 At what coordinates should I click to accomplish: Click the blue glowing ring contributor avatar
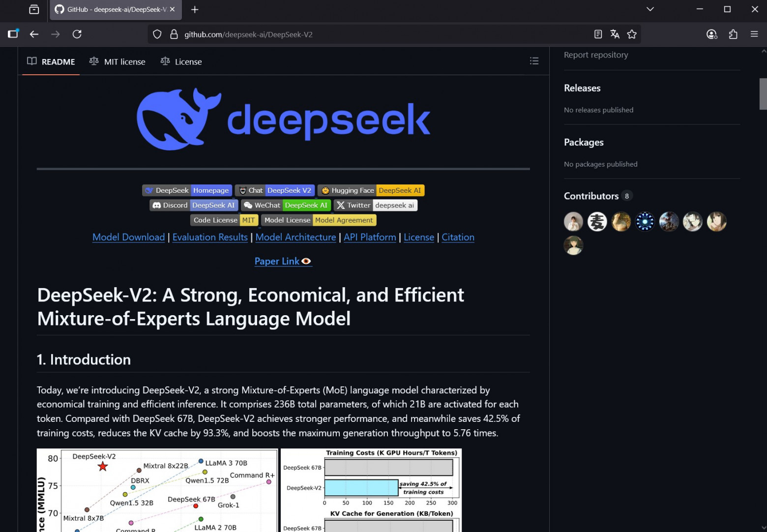point(645,221)
